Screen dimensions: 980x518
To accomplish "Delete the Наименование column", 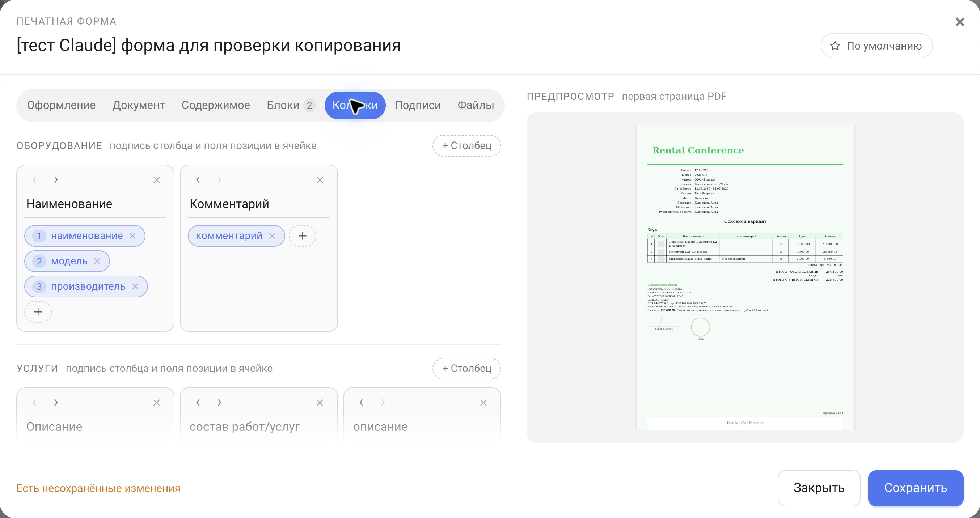I will 156,180.
